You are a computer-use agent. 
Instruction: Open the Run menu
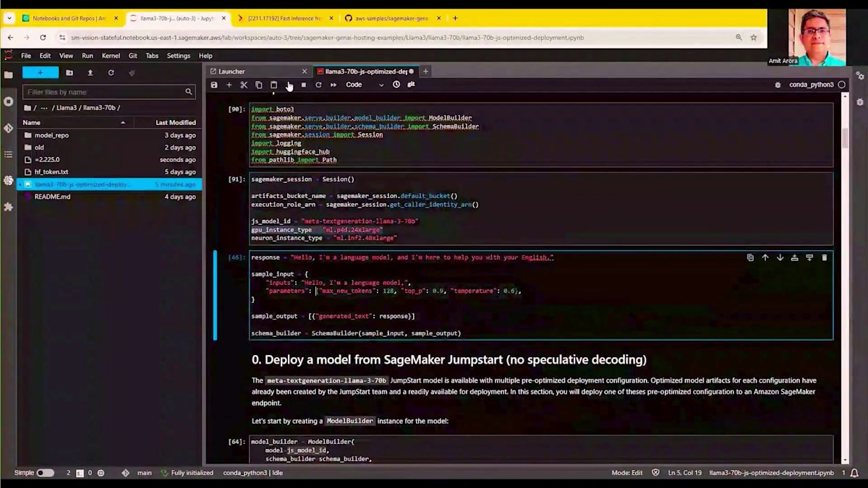(x=88, y=56)
